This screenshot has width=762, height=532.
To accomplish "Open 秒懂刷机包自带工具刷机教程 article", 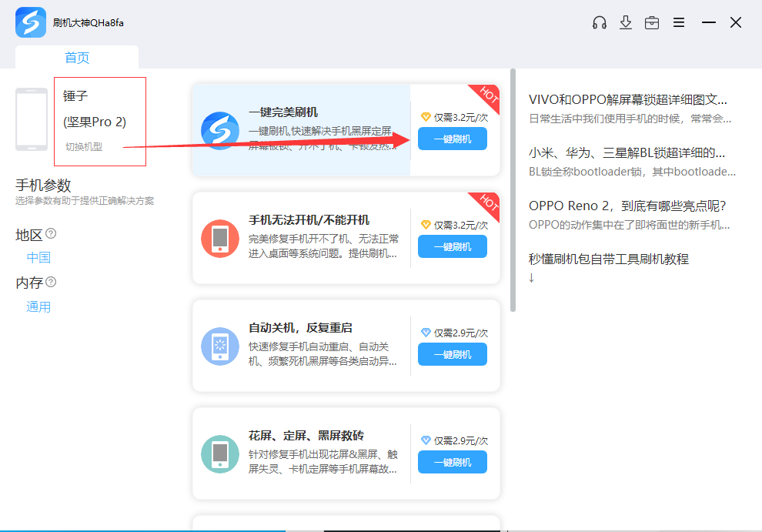I will [x=608, y=259].
